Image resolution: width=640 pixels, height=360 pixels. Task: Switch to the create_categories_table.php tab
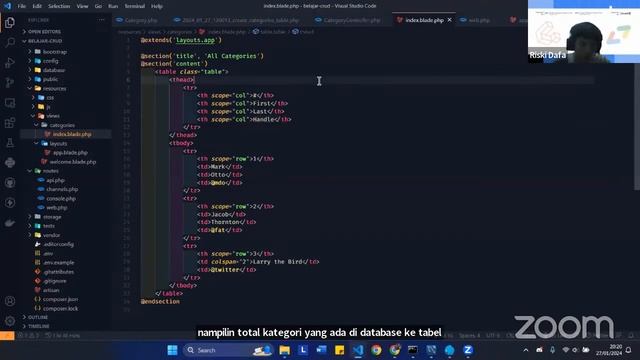click(x=237, y=20)
